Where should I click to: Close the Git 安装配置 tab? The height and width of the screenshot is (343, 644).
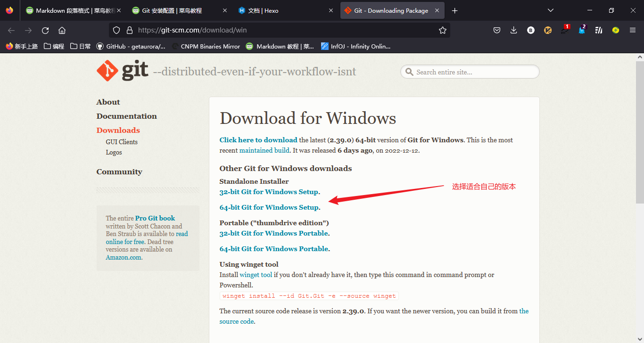pyautogui.click(x=224, y=10)
